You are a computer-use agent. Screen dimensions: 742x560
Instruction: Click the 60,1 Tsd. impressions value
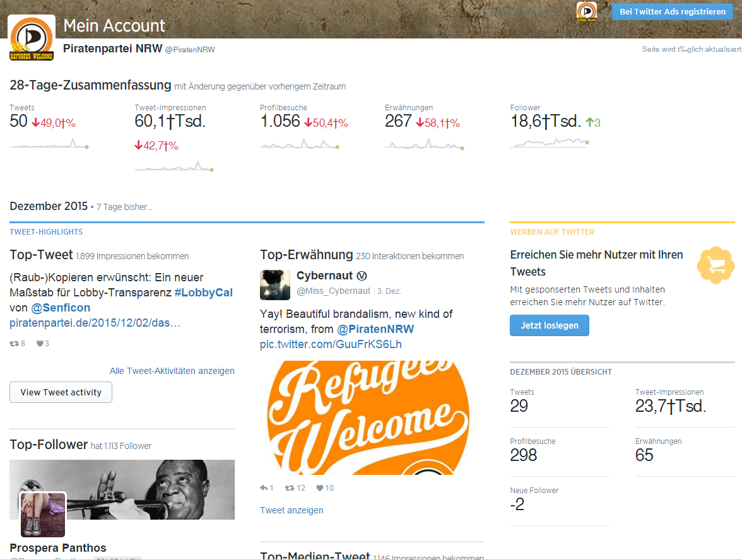170,121
